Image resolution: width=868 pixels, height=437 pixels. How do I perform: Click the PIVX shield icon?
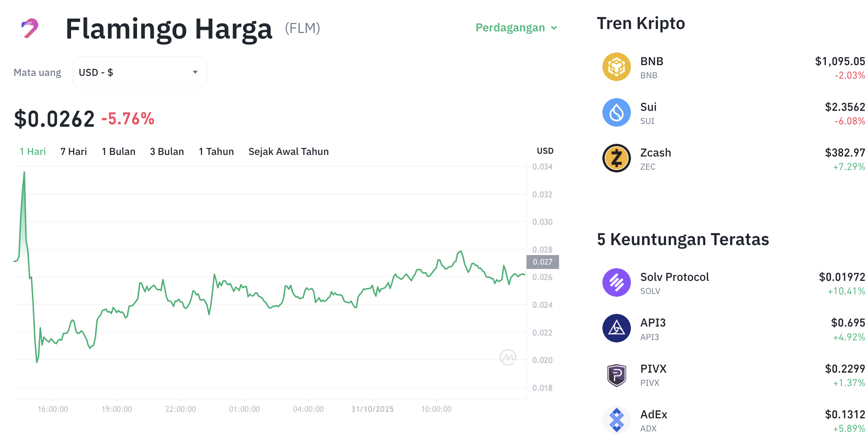coord(616,374)
